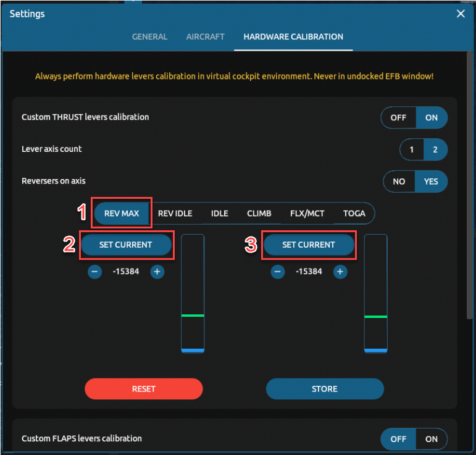Decrease right lever value with the minus icon
Screen dimensions: 476x455
pyautogui.click(x=278, y=272)
